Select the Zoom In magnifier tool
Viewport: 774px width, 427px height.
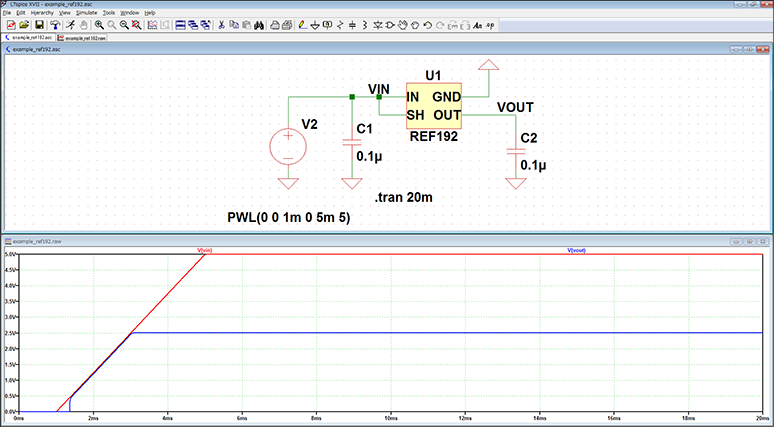point(100,24)
